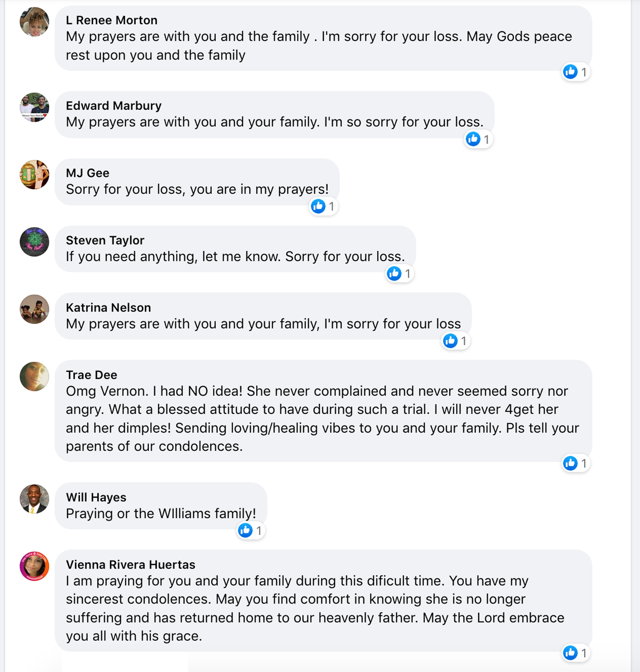Open Vienna Rivera Huertas's profile picture
640x672 pixels.
click(35, 566)
